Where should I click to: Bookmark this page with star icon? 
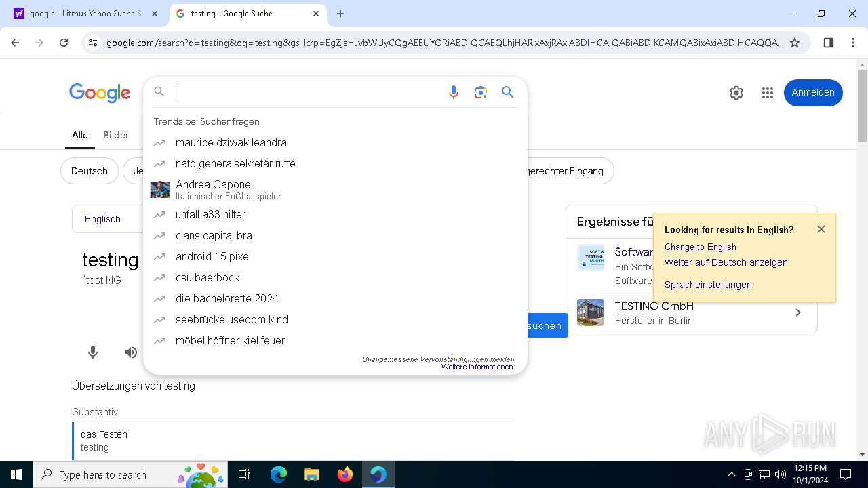[x=795, y=43]
